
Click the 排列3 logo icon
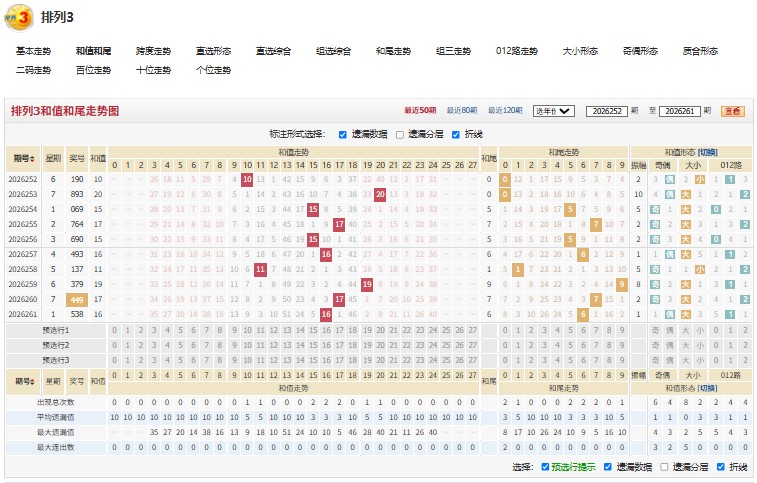point(19,18)
